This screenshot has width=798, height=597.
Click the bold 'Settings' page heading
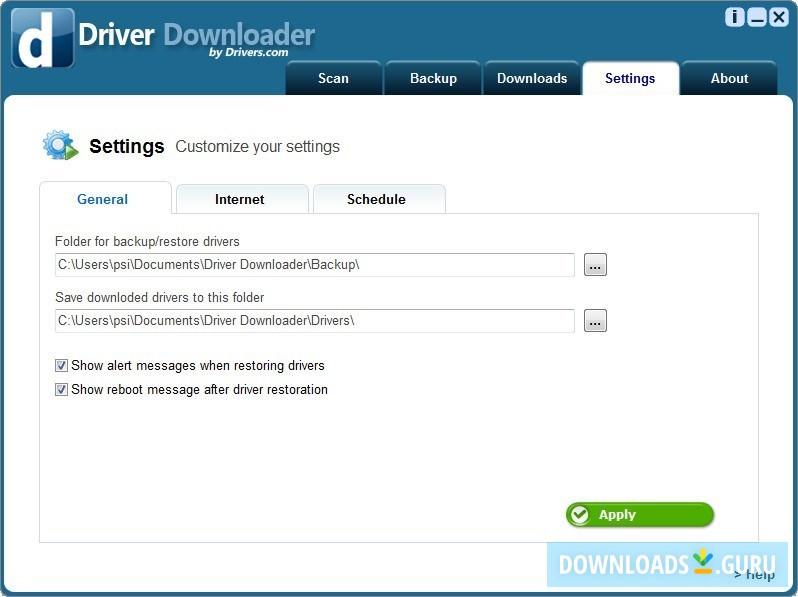[127, 147]
